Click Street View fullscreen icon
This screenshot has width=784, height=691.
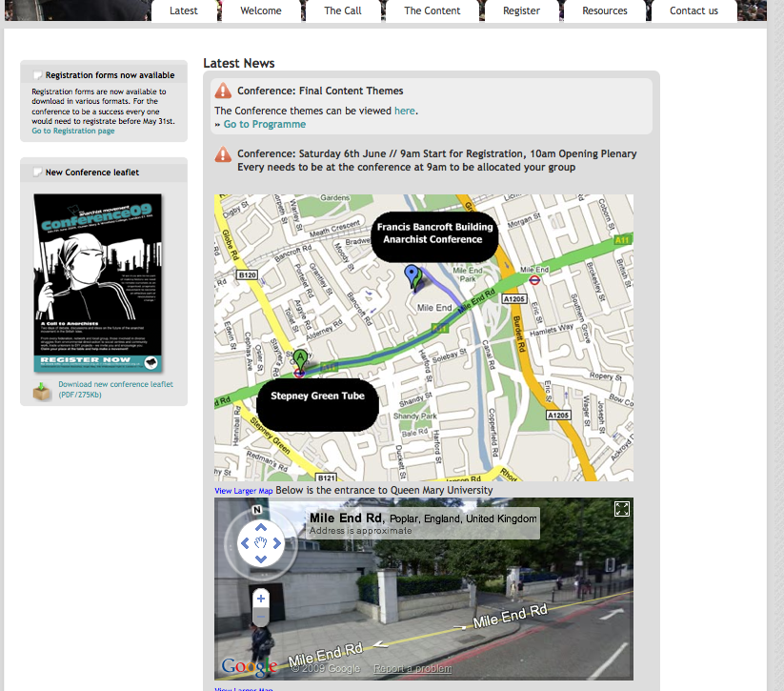coord(621,509)
